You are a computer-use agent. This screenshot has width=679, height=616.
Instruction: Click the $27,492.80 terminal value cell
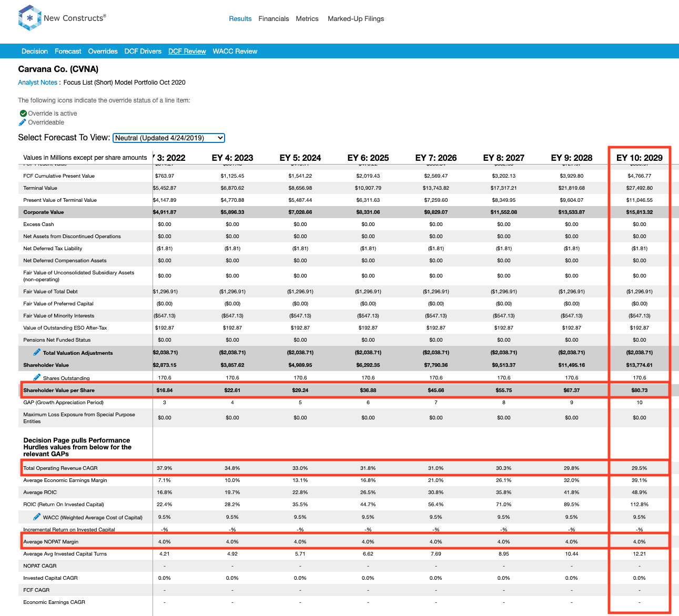pos(640,188)
